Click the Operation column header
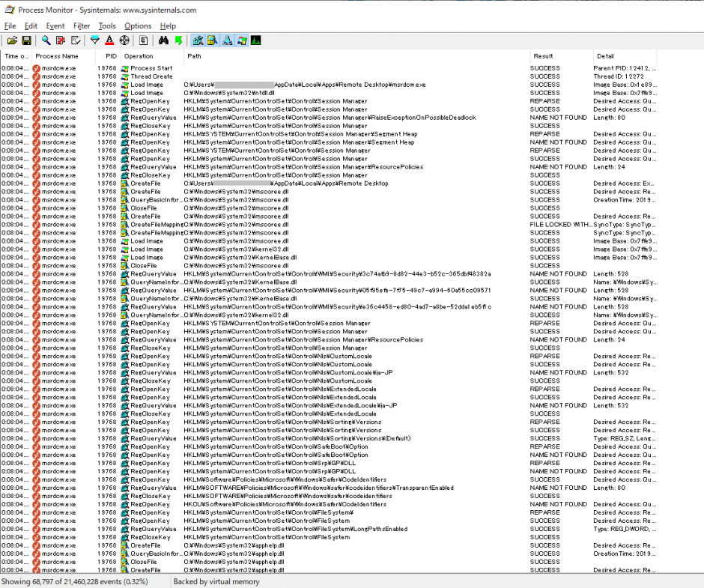The image size is (704, 588). [139, 56]
